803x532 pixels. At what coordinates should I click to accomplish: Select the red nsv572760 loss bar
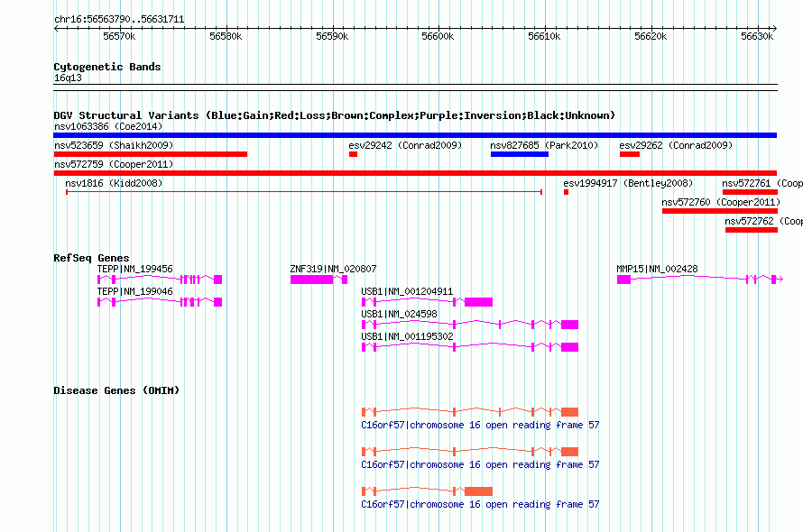click(719, 211)
